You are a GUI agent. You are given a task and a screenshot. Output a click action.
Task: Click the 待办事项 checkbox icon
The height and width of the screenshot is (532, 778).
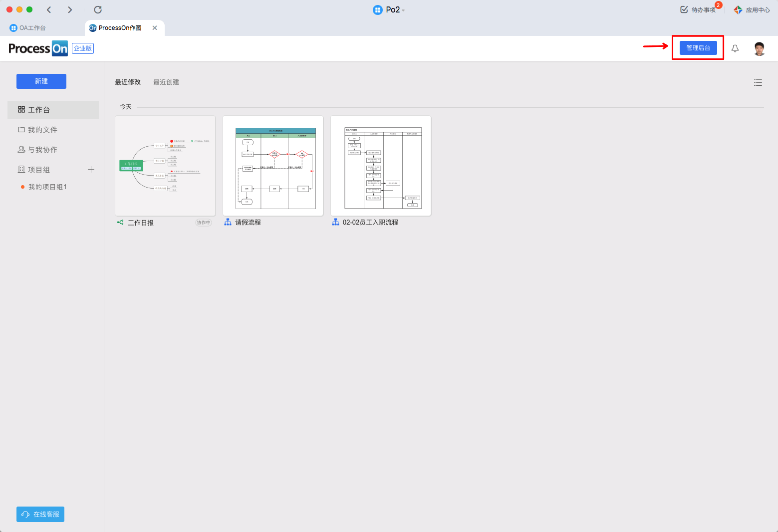pyautogui.click(x=684, y=9)
